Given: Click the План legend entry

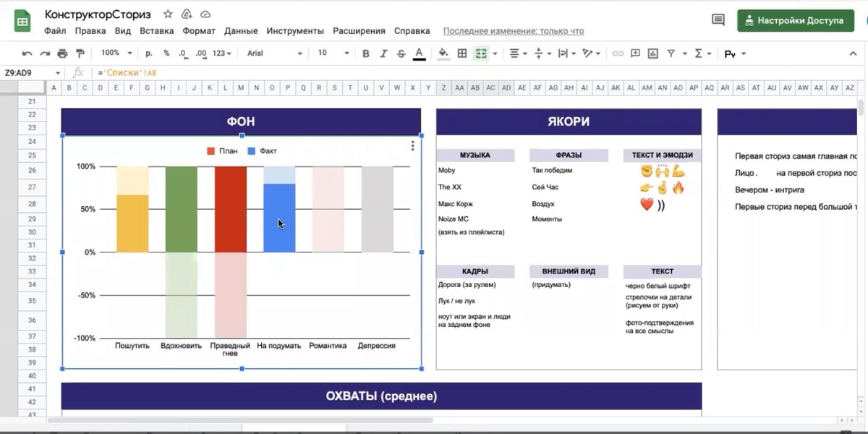Looking at the screenshot, I should click(223, 151).
